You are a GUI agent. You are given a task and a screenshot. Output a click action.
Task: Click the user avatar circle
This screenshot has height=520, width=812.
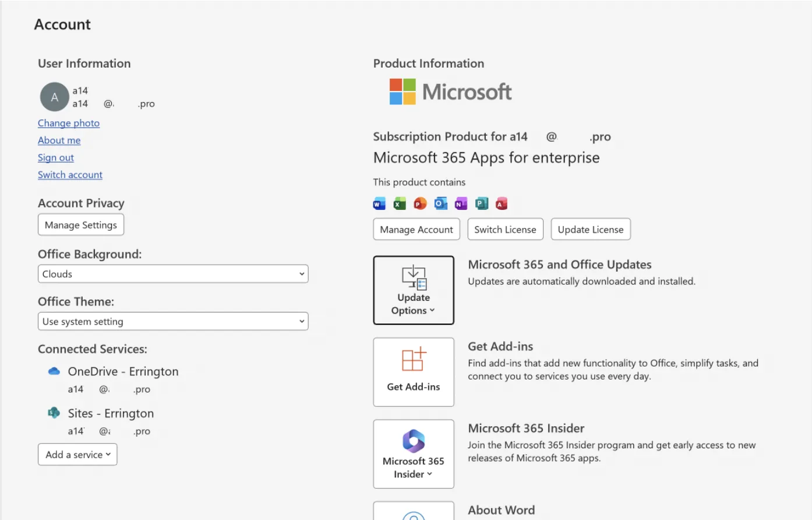[54, 97]
